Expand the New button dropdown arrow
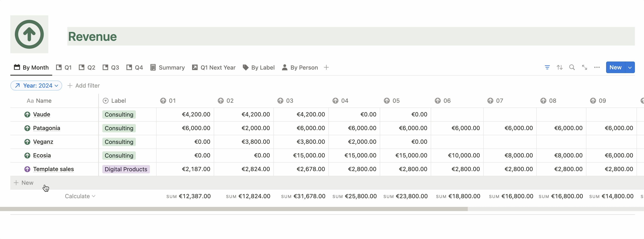Screen dimensions: 644x239 click(x=630, y=68)
